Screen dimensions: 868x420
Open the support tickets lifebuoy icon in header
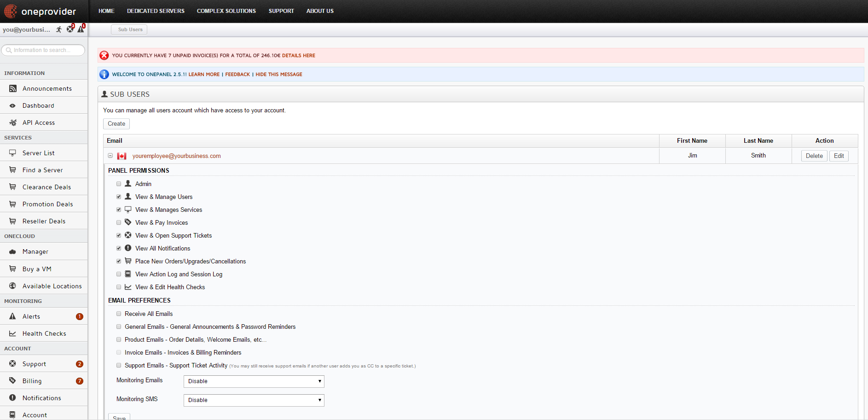pos(69,29)
